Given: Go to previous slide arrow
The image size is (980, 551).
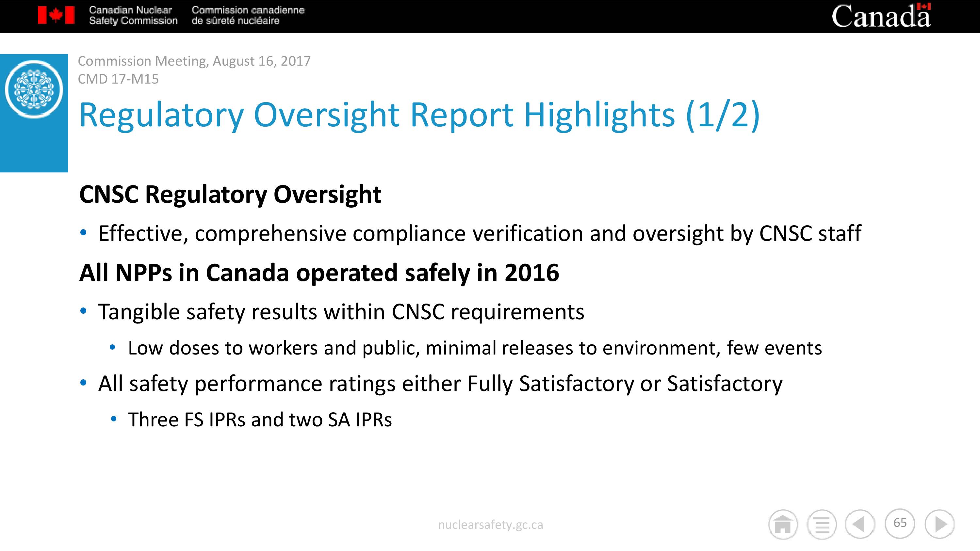Looking at the screenshot, I should [860, 524].
